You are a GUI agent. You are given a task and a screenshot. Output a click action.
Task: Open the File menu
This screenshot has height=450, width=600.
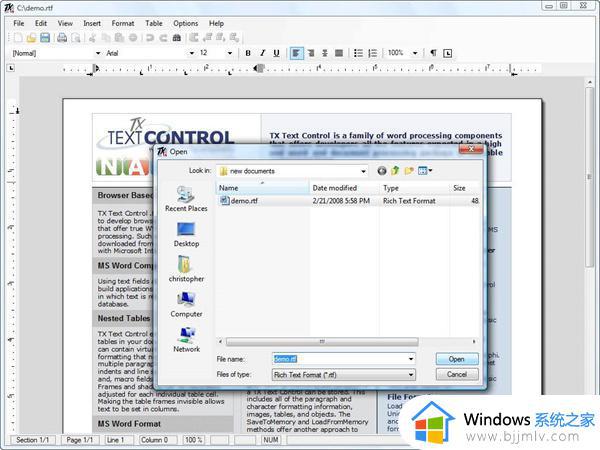point(19,23)
